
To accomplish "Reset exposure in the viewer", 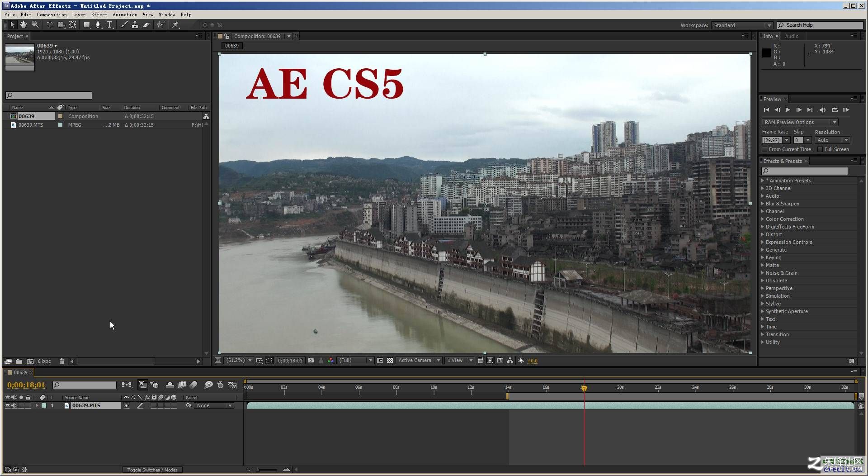I will [x=521, y=361].
